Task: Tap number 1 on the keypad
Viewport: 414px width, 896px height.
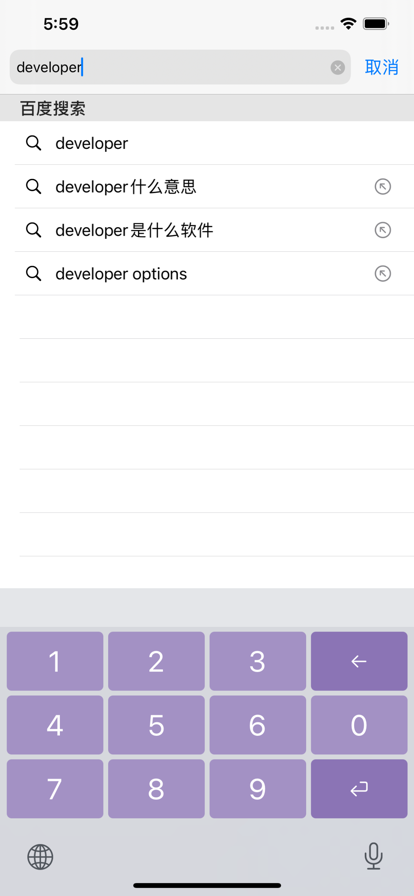Action: pos(55,661)
